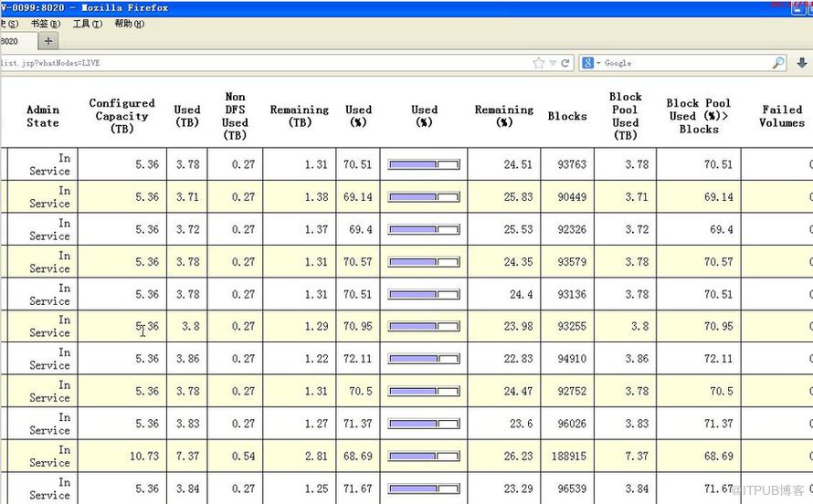
Task: Click the usage bar in the 188915 blocks row
Action: [424, 457]
